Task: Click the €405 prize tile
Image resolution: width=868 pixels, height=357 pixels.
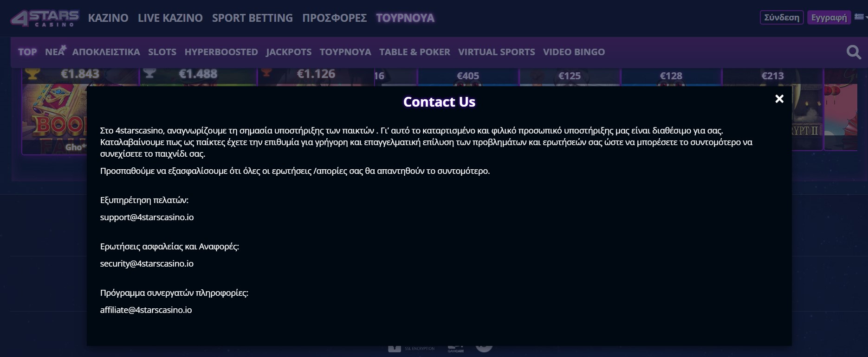Action: coord(468,76)
